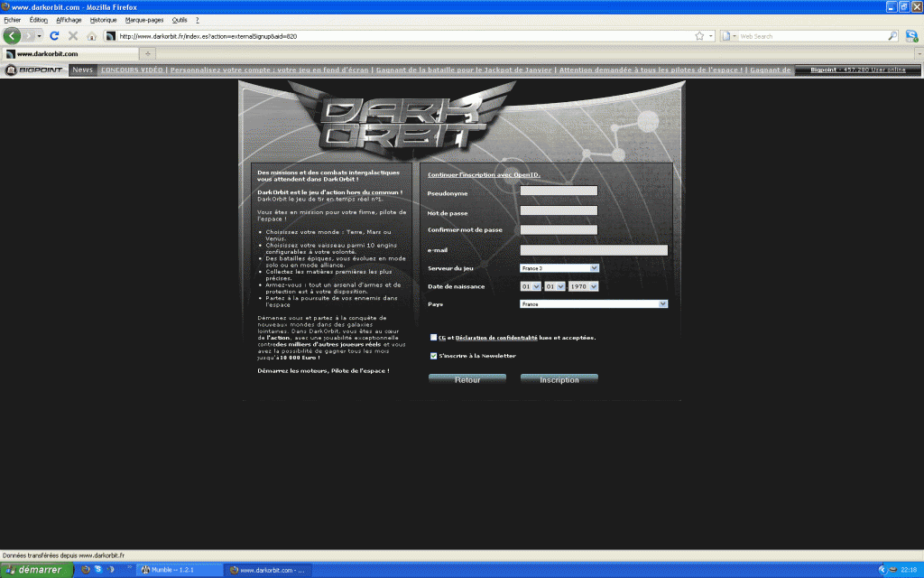This screenshot has height=578, width=924.
Task: Click the stop loading X icon
Action: coord(73,36)
